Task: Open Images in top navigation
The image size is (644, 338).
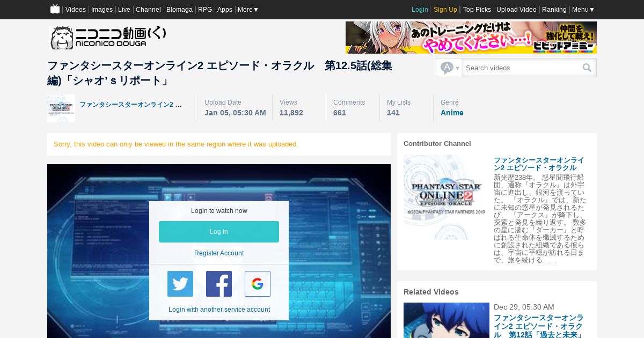Action: [x=102, y=10]
